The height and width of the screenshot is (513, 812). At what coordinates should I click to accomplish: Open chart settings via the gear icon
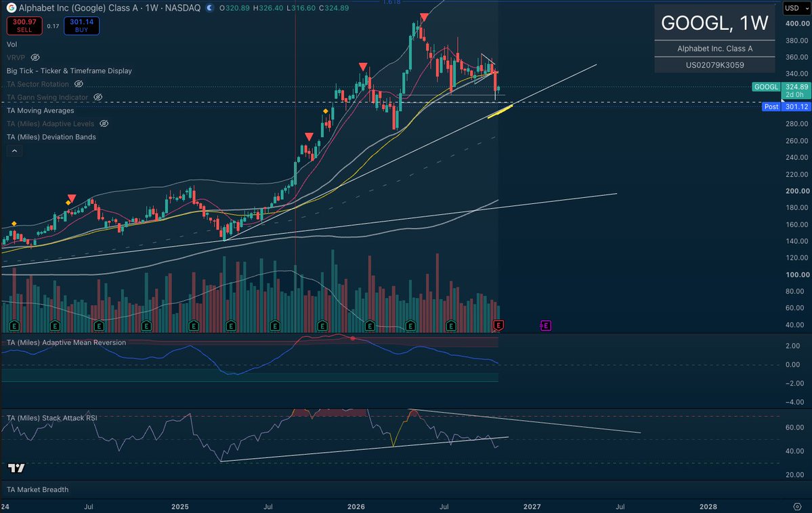tap(798, 506)
